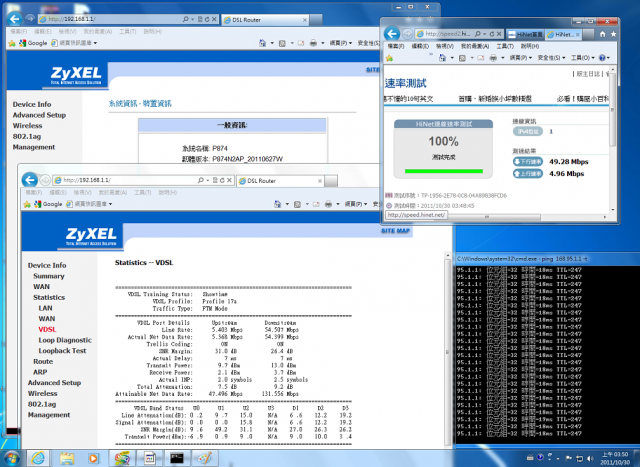The width and height of the screenshot is (640, 467).
Task: Click the back arrow in the VDSL statistics router window
Action: (29, 180)
